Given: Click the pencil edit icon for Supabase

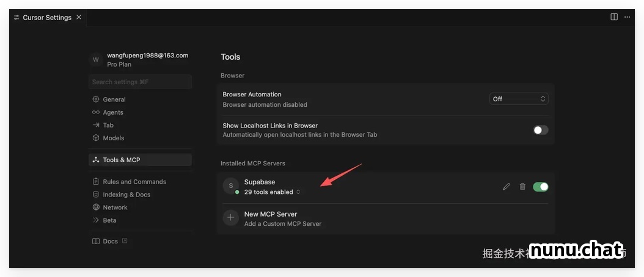Looking at the screenshot, I should point(506,187).
